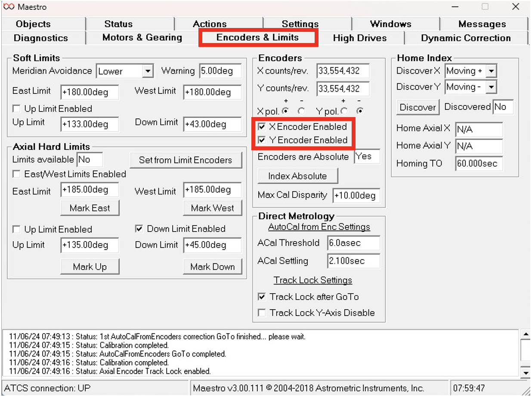Select the Y pol. plus radio button
The width and height of the screenshot is (532, 396).
344,111
